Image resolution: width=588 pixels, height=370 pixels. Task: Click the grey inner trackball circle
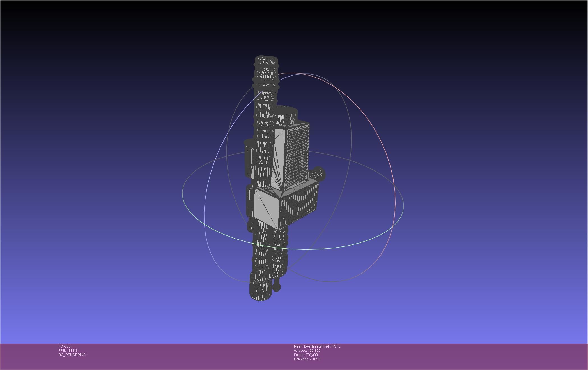(x=351, y=135)
